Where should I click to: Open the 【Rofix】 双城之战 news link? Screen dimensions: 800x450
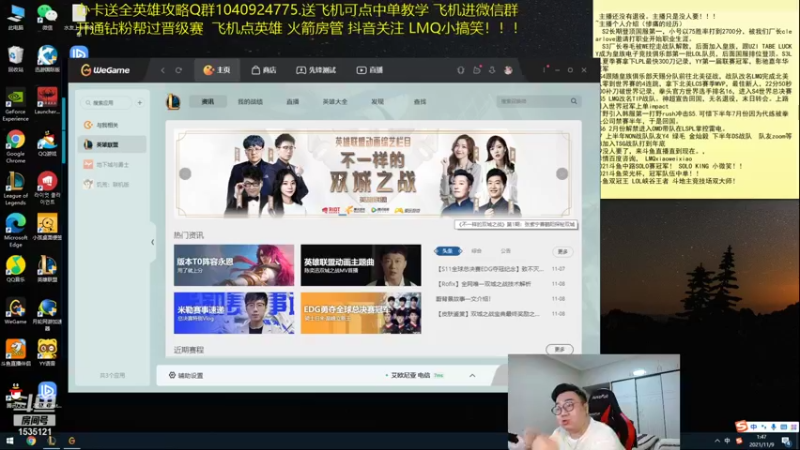tap(484, 284)
